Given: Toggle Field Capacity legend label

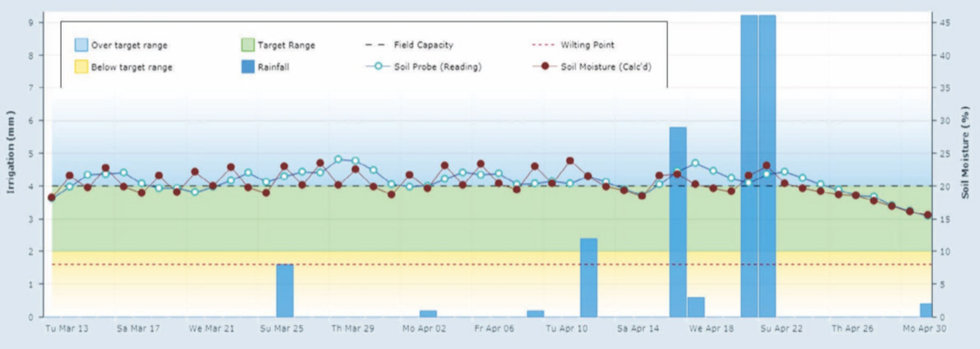Looking at the screenshot, I should point(423,45).
